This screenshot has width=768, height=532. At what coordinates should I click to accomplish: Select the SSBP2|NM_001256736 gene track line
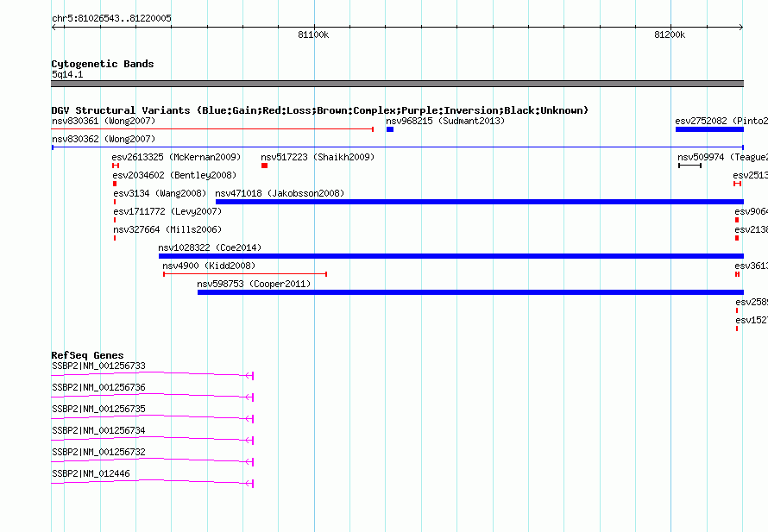(153, 397)
